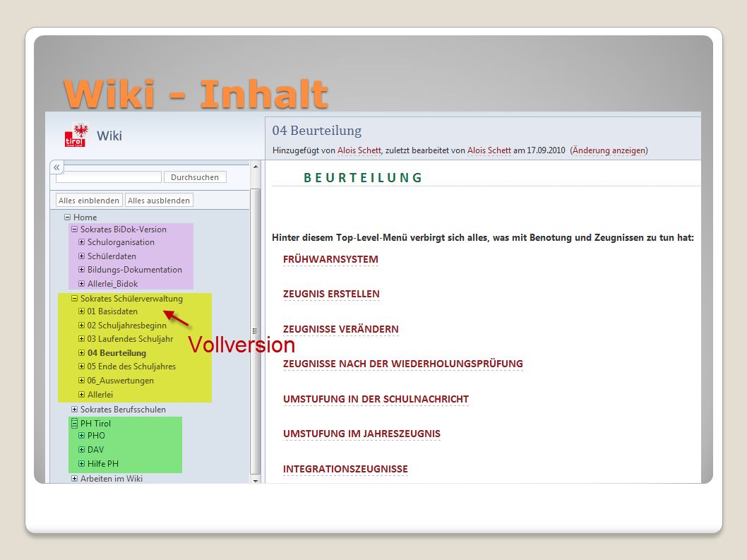Image resolution: width=747 pixels, height=560 pixels.
Task: Expand the Schülerdaten node
Action: tap(81, 256)
